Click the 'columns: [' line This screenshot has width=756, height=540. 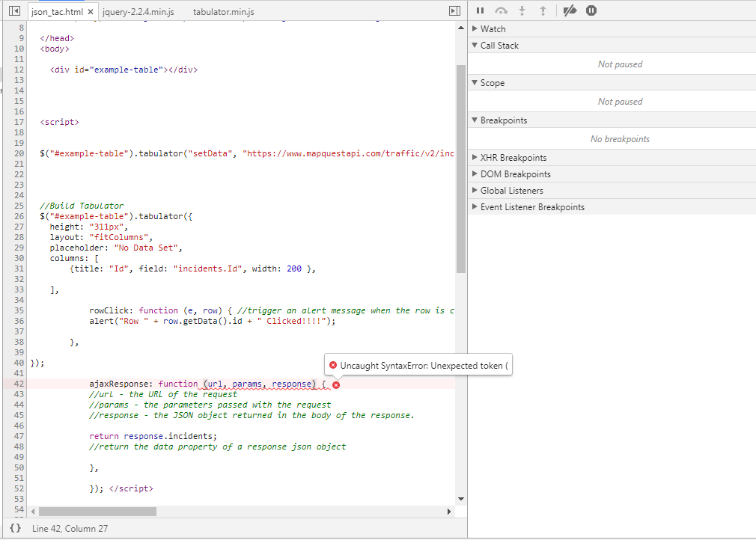[74, 258]
